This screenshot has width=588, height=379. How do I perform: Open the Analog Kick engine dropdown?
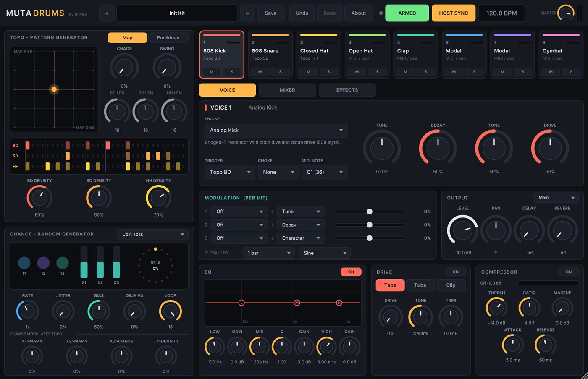(276, 130)
